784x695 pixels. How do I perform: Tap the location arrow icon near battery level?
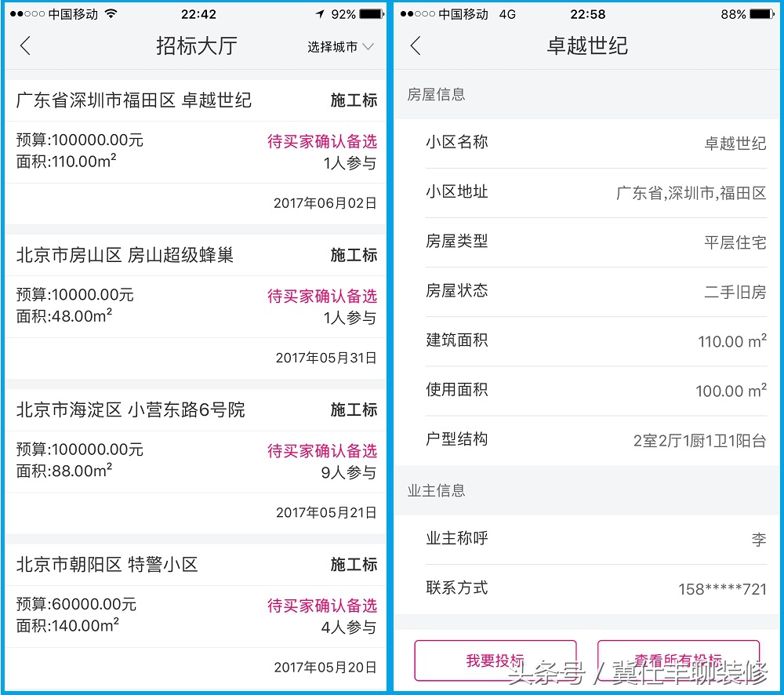coord(318,13)
